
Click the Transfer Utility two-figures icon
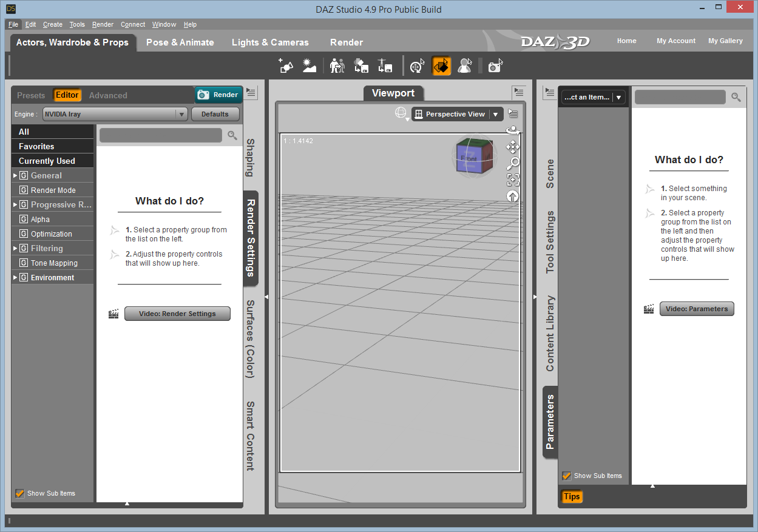pos(337,66)
